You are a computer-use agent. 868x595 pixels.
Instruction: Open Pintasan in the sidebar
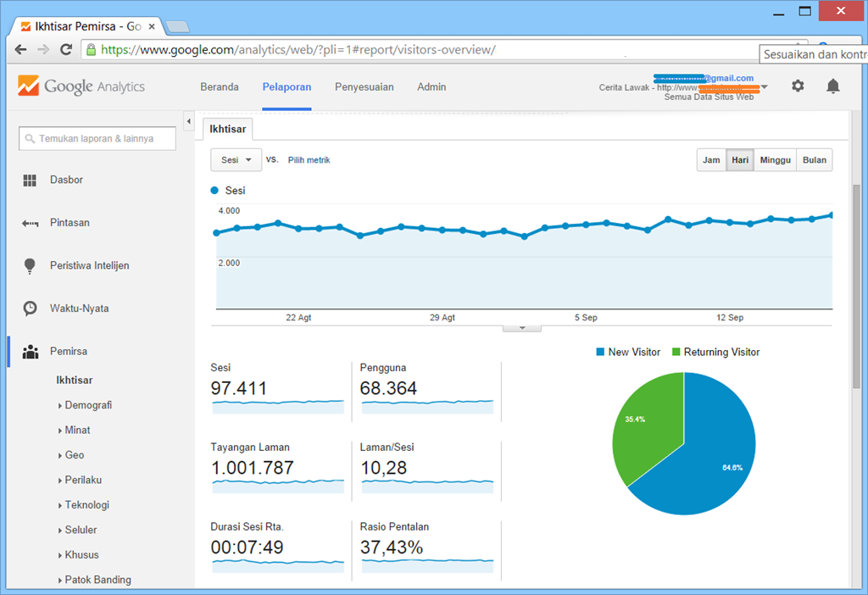(x=70, y=223)
